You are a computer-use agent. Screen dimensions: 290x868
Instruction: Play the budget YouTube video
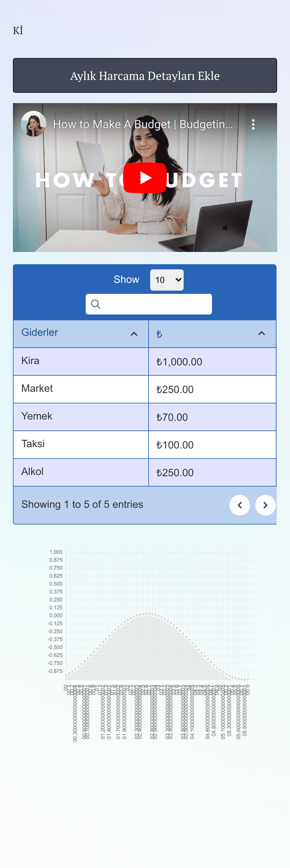pos(145,178)
